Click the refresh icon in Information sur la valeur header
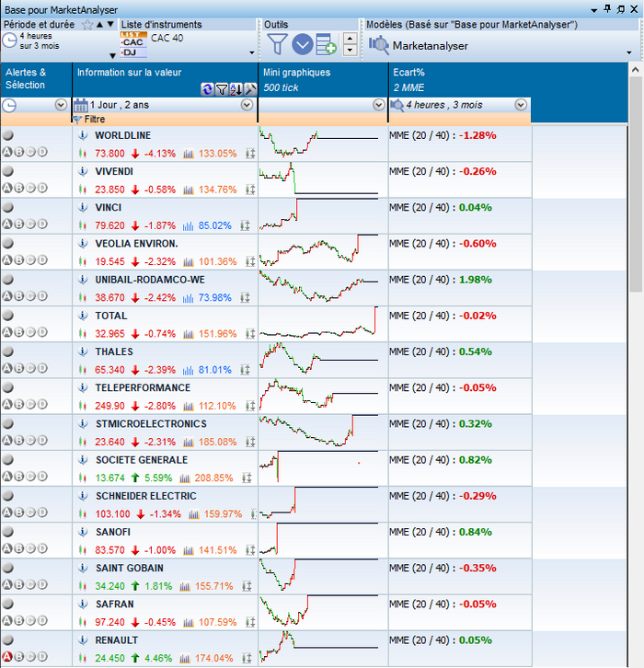644x668 pixels. coord(207,89)
